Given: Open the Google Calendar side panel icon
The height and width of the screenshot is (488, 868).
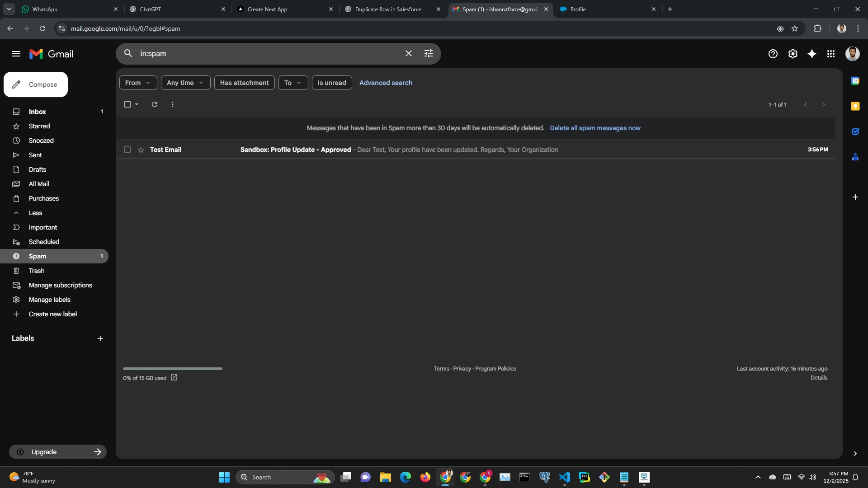Looking at the screenshot, I should [x=855, y=81].
